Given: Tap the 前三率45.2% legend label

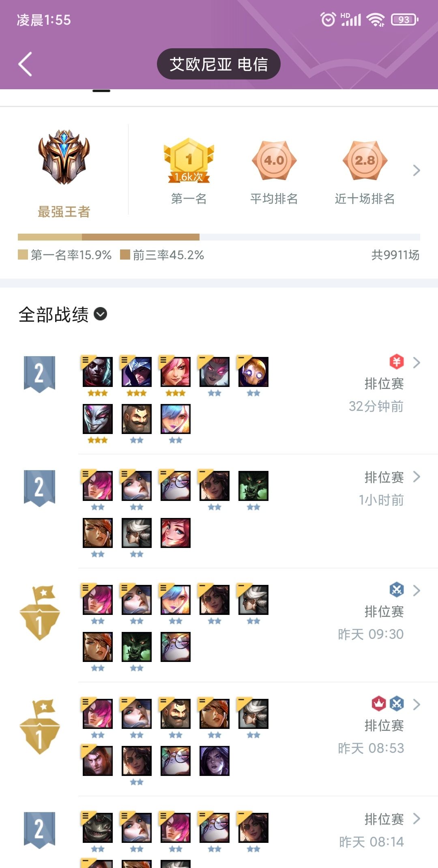Looking at the screenshot, I should pos(168,255).
